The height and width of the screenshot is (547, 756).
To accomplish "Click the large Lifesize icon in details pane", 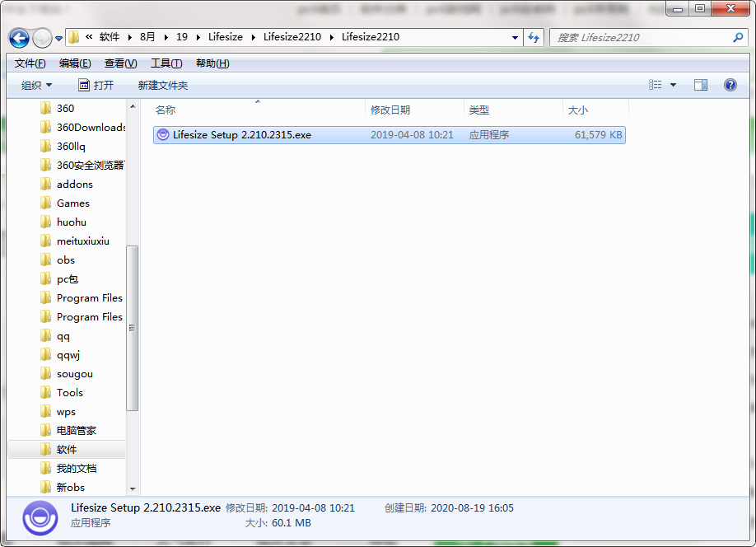I will [40, 517].
